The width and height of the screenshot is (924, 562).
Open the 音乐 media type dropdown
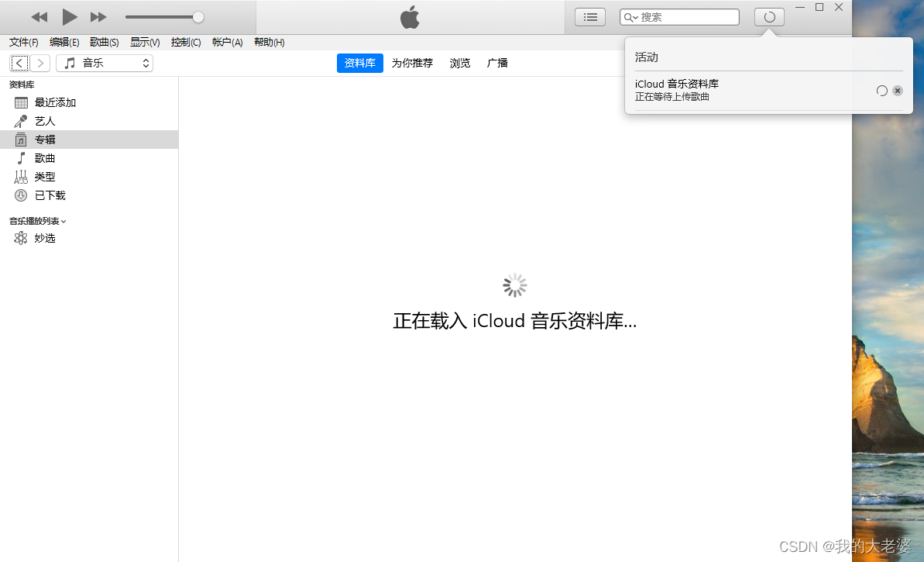point(105,63)
